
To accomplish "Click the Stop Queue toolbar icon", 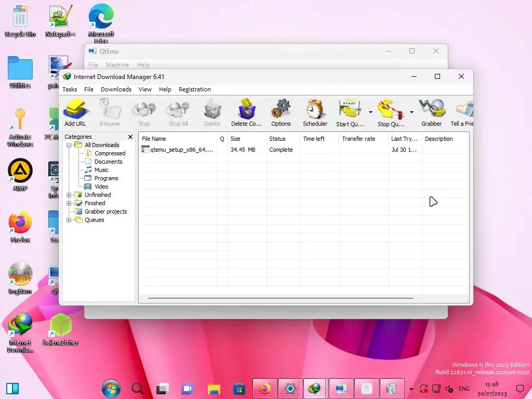I will click(x=391, y=113).
